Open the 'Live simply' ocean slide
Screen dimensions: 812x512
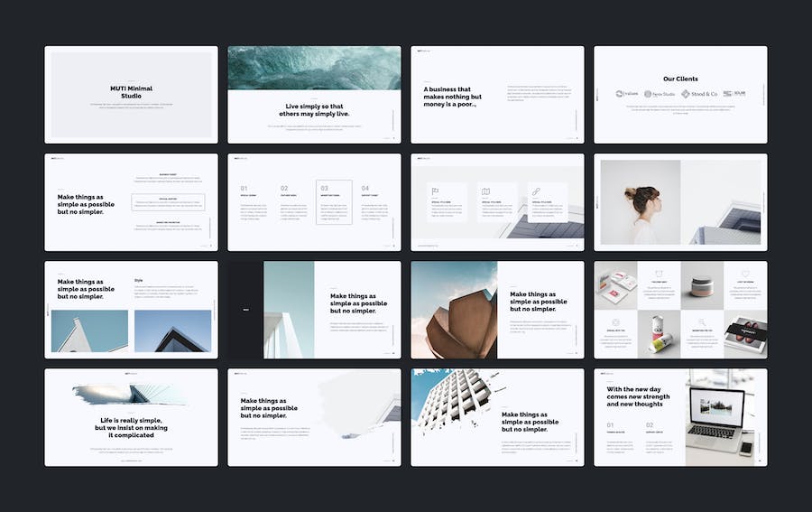tap(314, 94)
